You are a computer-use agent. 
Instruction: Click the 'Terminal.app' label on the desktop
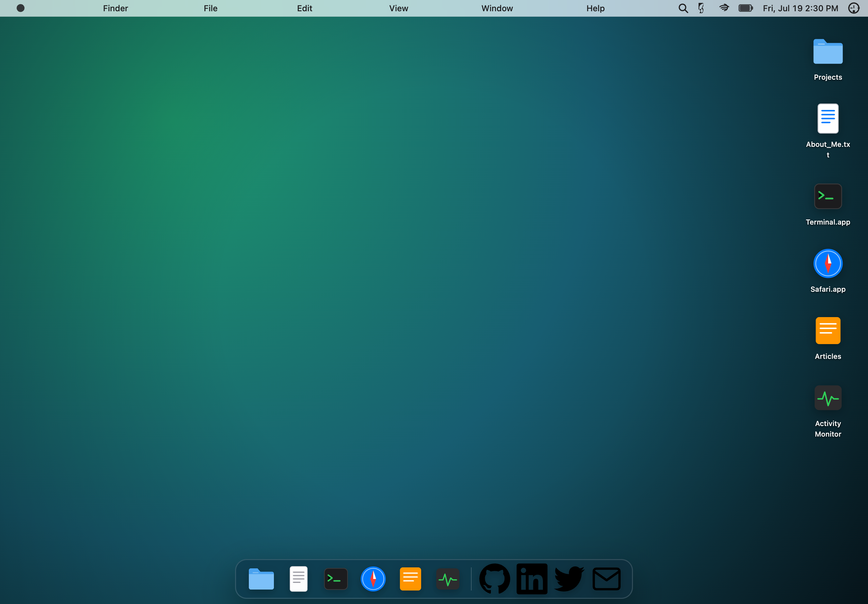tap(827, 222)
